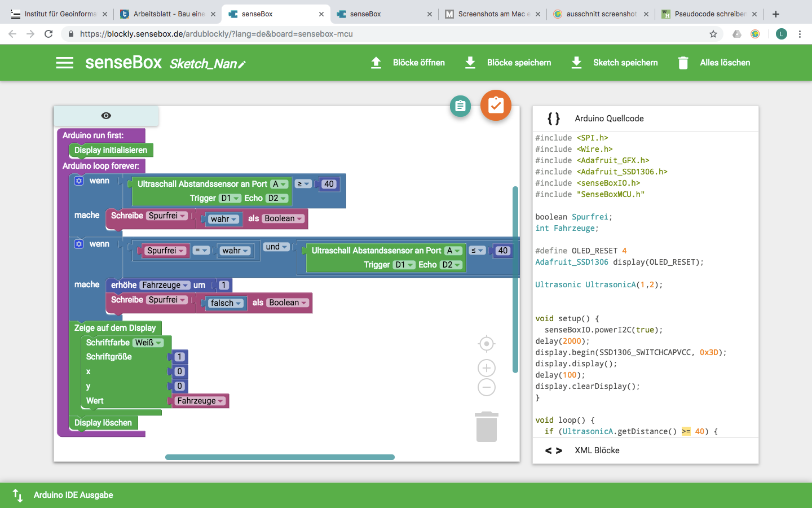
Task: Select the Display initialisieren block
Action: pos(111,150)
